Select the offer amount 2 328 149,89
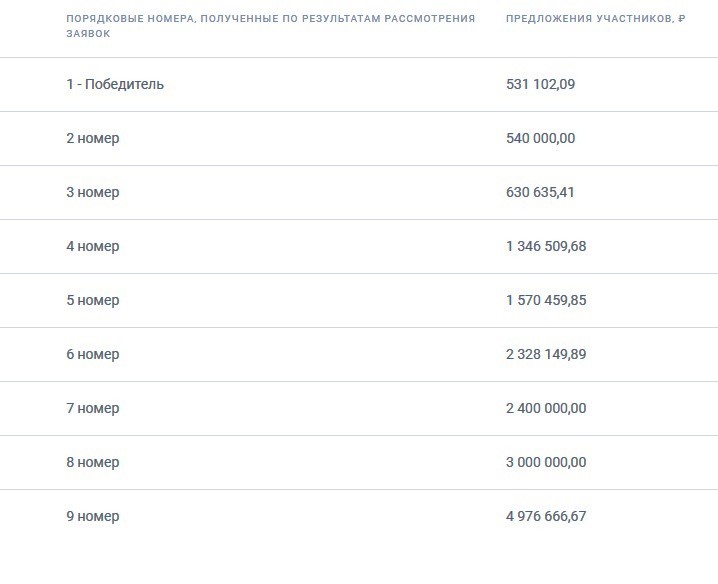The width and height of the screenshot is (718, 584). point(546,355)
